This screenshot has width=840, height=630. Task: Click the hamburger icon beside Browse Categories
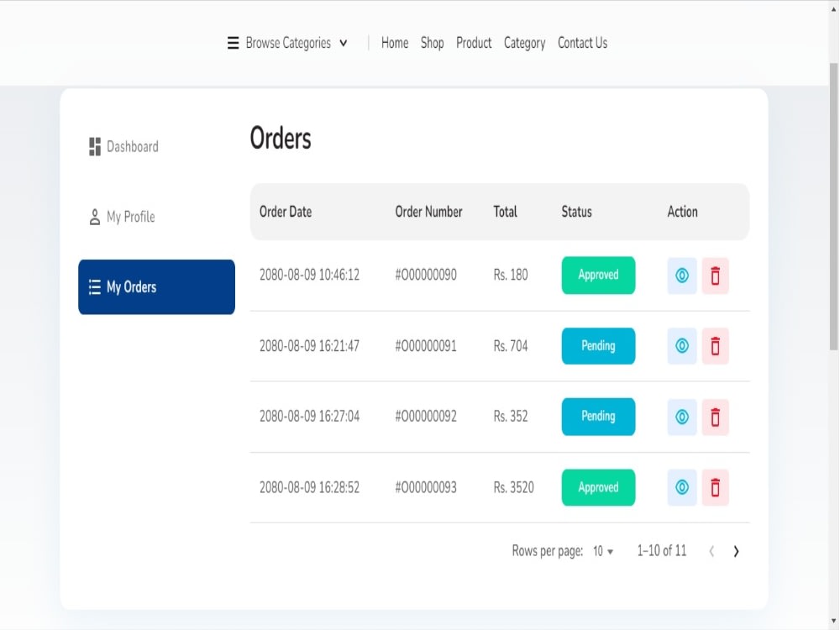tap(232, 43)
